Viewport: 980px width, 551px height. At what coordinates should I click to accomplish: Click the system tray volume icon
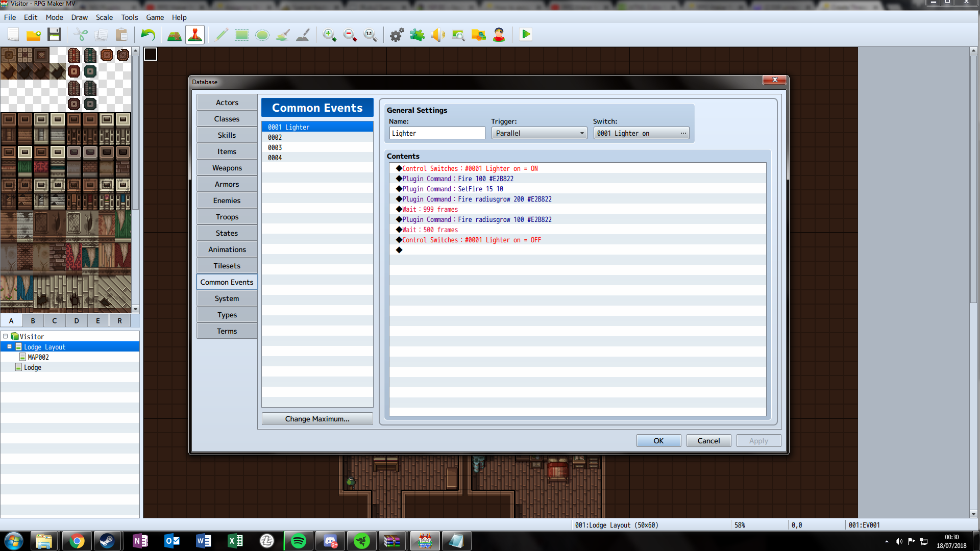(899, 541)
